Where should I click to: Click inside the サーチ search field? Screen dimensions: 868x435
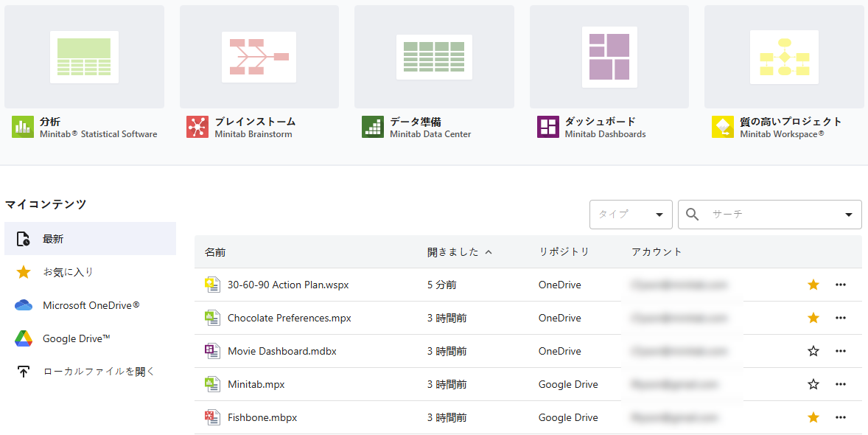pos(759,214)
